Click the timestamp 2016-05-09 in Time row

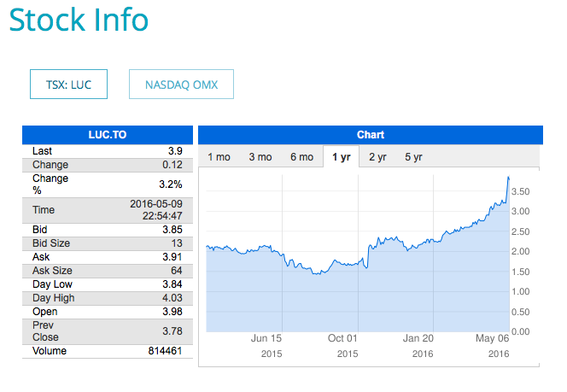click(x=157, y=204)
